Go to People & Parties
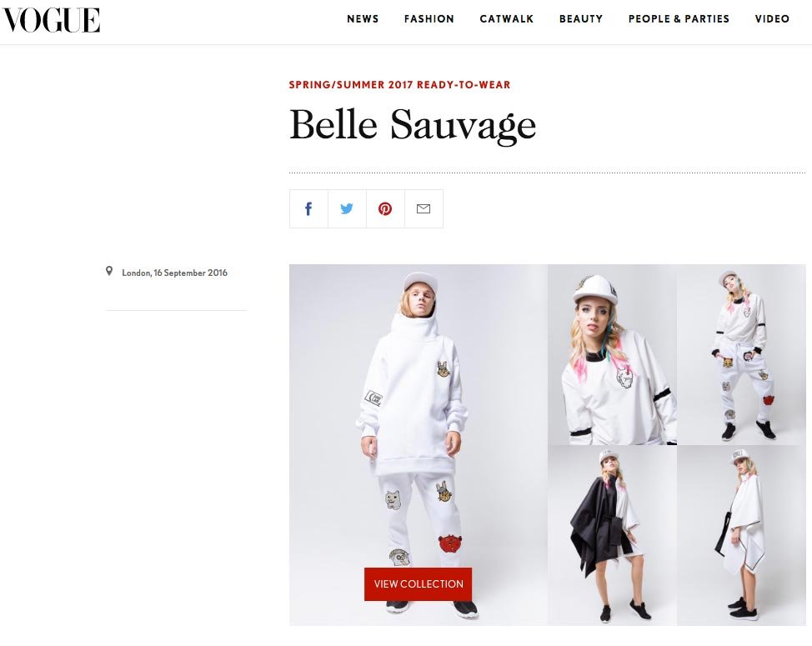The height and width of the screenshot is (646, 812). click(x=679, y=19)
